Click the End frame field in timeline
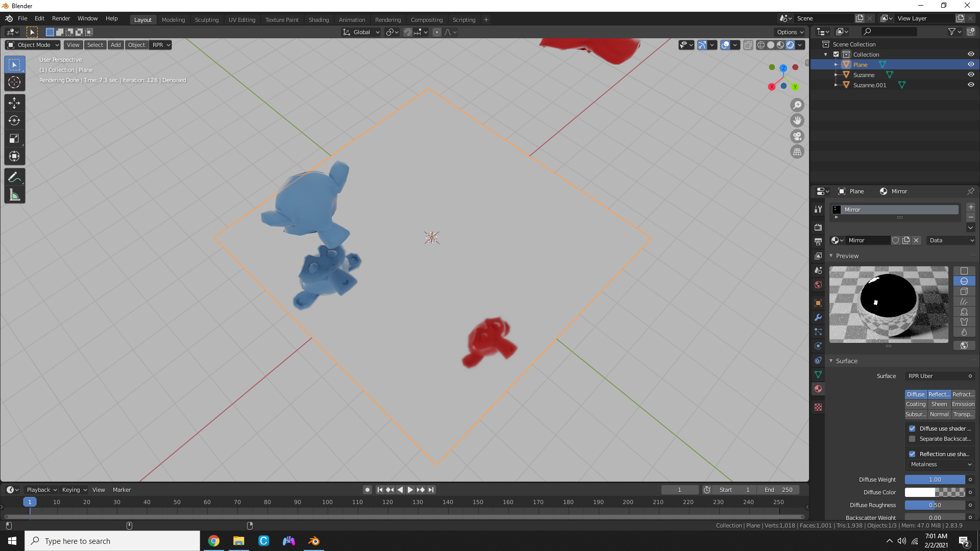 coord(778,490)
